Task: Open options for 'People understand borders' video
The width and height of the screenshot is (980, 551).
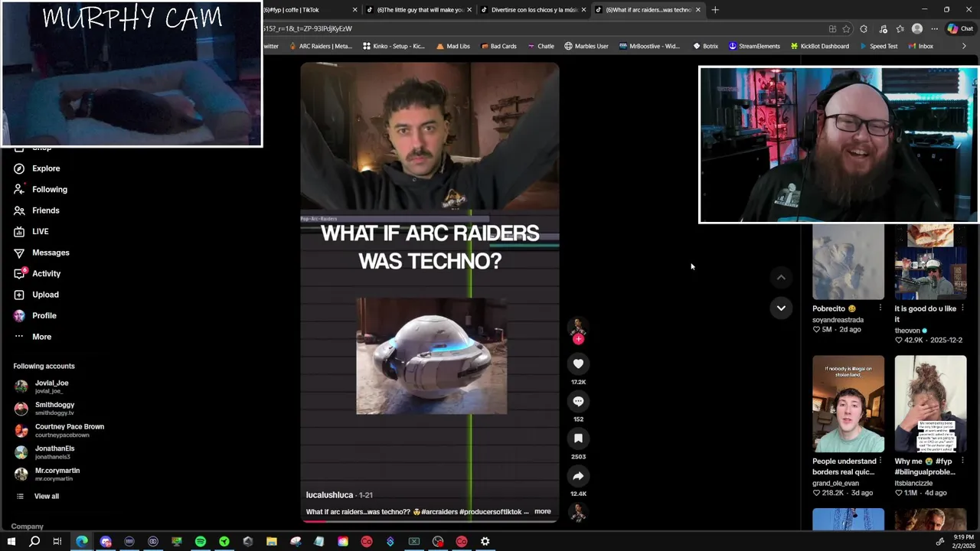Action: click(x=880, y=461)
